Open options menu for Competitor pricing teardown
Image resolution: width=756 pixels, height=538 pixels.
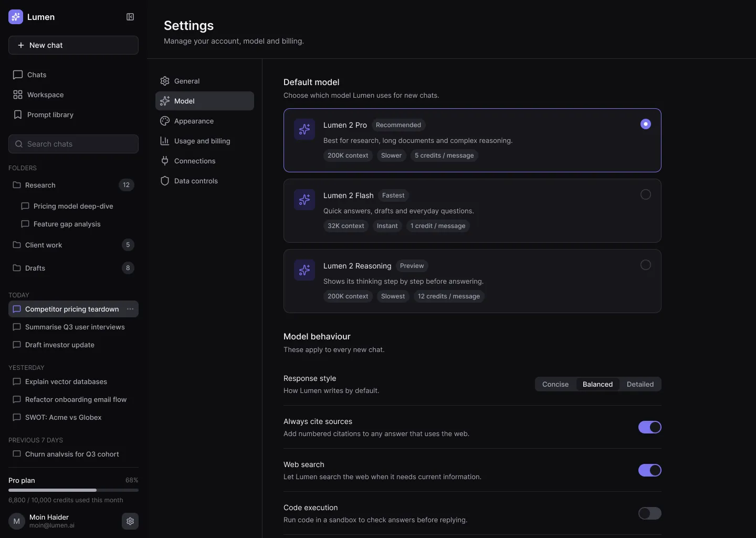pyautogui.click(x=130, y=309)
